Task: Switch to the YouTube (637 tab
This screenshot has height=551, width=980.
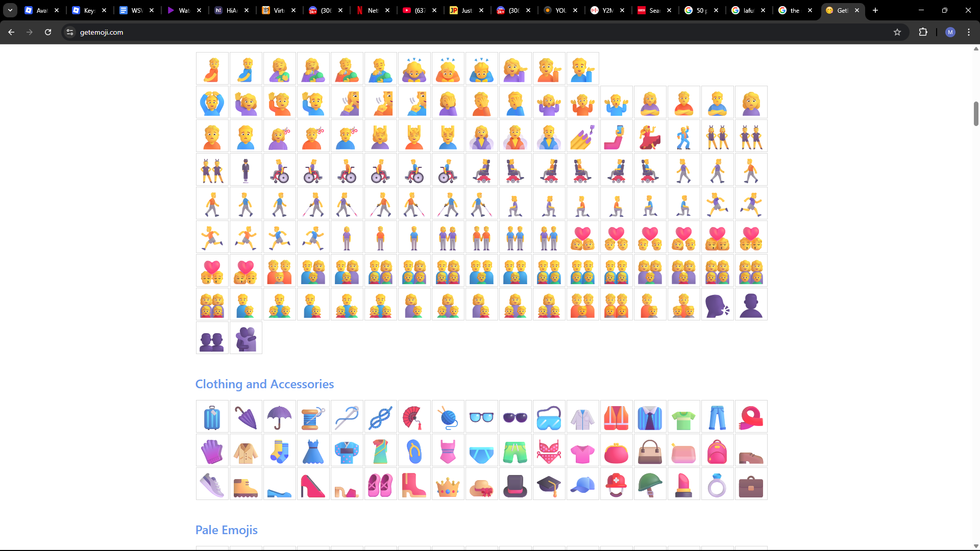Action: (421, 10)
